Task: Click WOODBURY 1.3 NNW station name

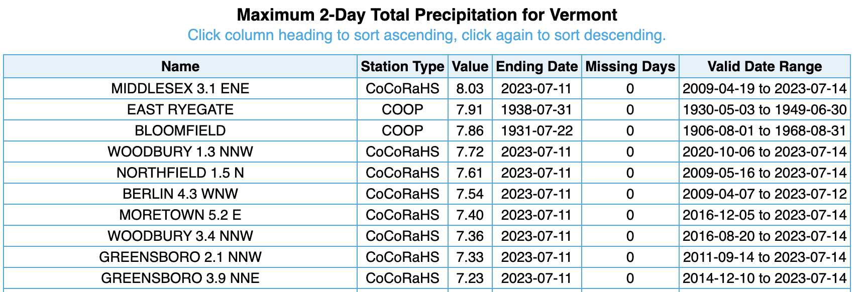Action: (180, 152)
